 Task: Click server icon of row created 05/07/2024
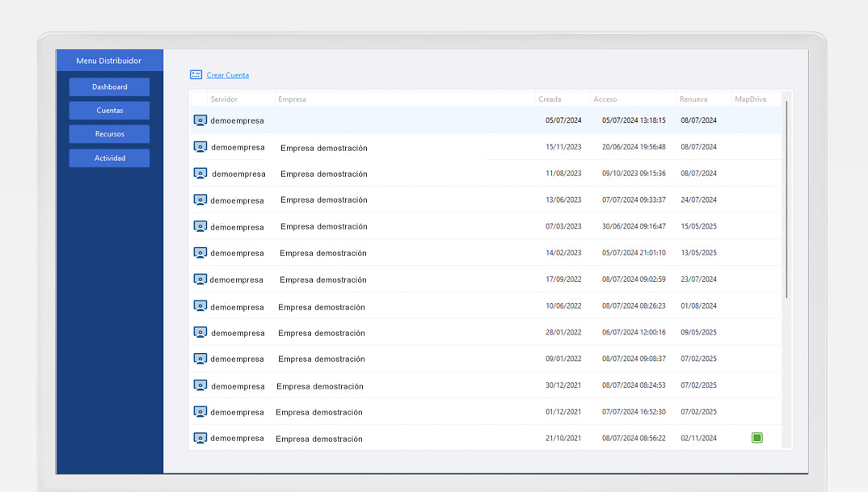click(200, 120)
